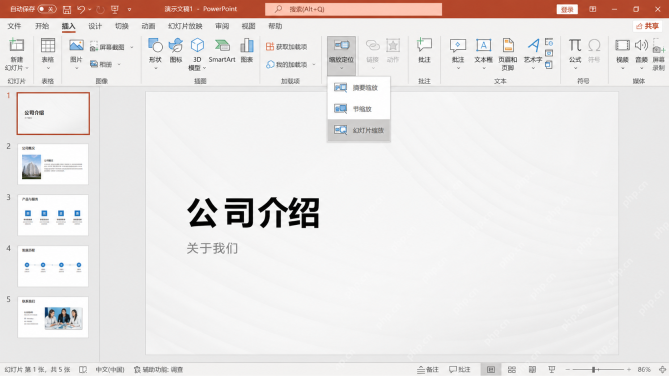669x376 pixels.
Task: Collapse the 缩放定位 Zoom dropdown button
Action: (341, 55)
